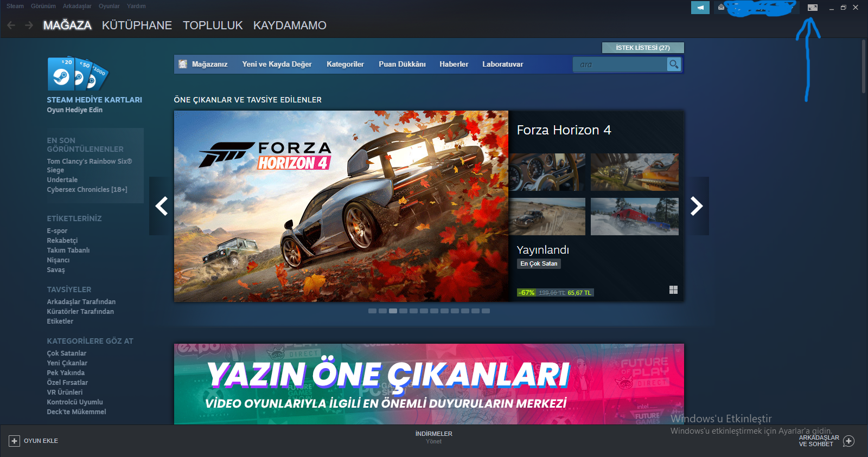
Task: Select the E-spor tag
Action: [57, 231]
